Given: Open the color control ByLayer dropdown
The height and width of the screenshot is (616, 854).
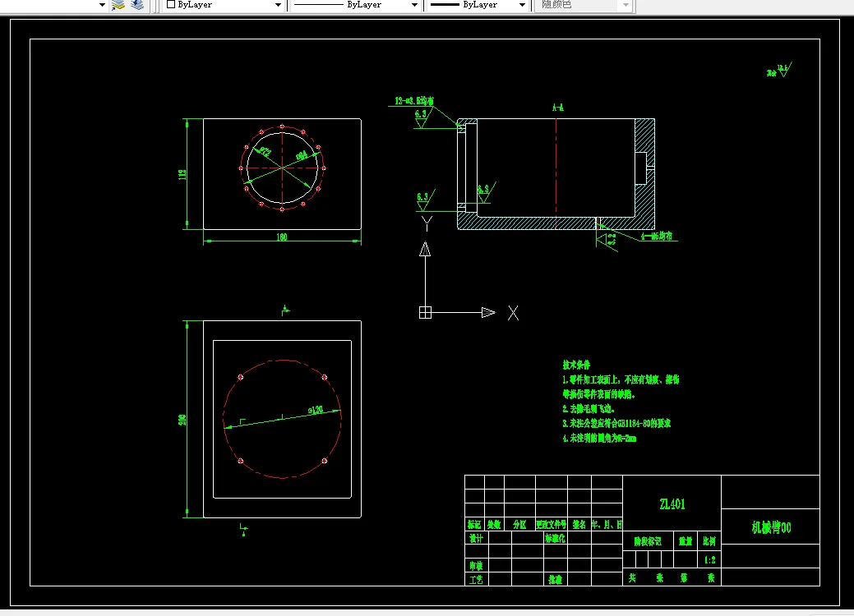Looking at the screenshot, I should (278, 5).
